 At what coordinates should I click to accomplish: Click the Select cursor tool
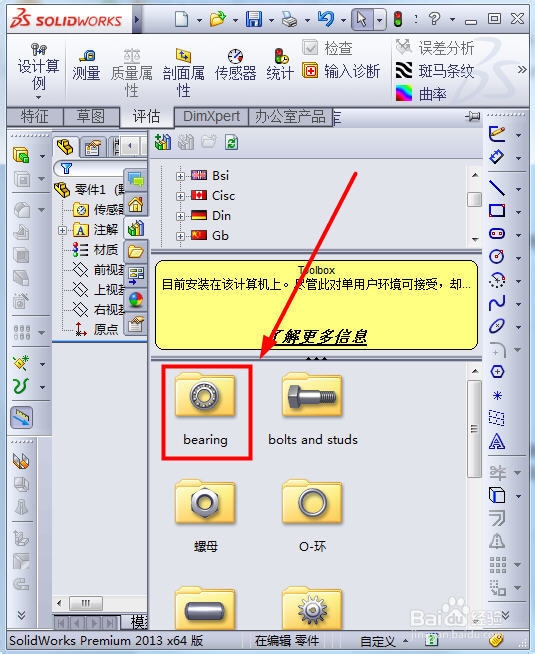tap(362, 19)
